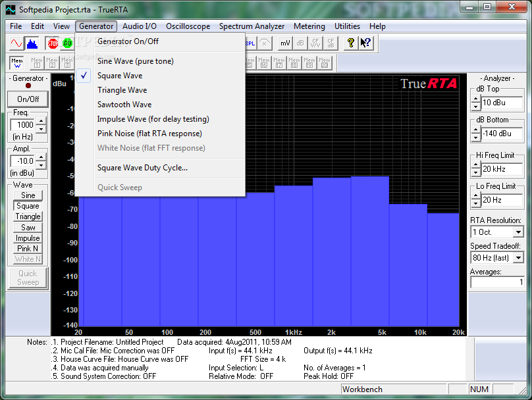Lower Lo Freq Limit with down arrow
532x400 pixels.
click(x=476, y=204)
